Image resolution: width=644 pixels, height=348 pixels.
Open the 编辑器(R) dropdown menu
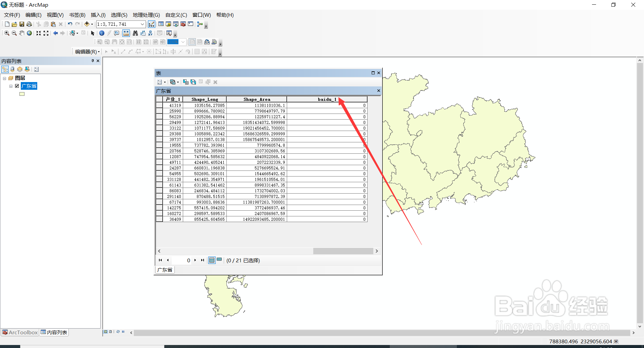point(86,51)
